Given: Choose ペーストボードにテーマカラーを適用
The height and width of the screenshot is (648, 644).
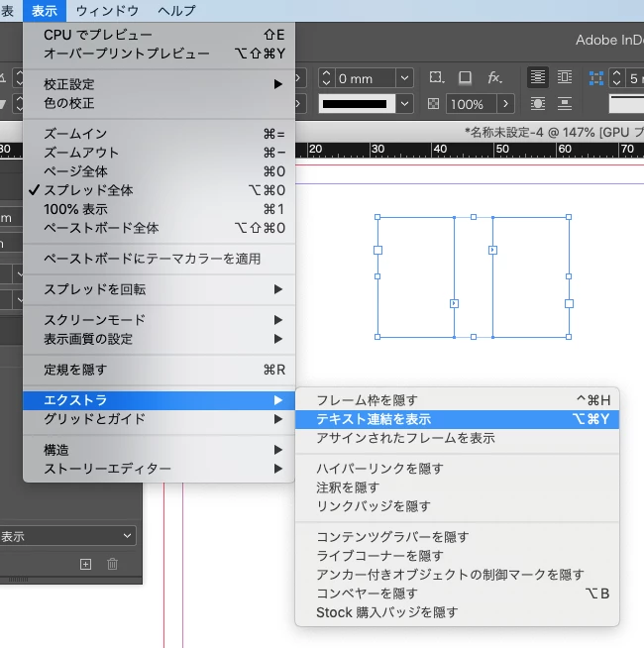Looking at the screenshot, I should [x=160, y=259].
